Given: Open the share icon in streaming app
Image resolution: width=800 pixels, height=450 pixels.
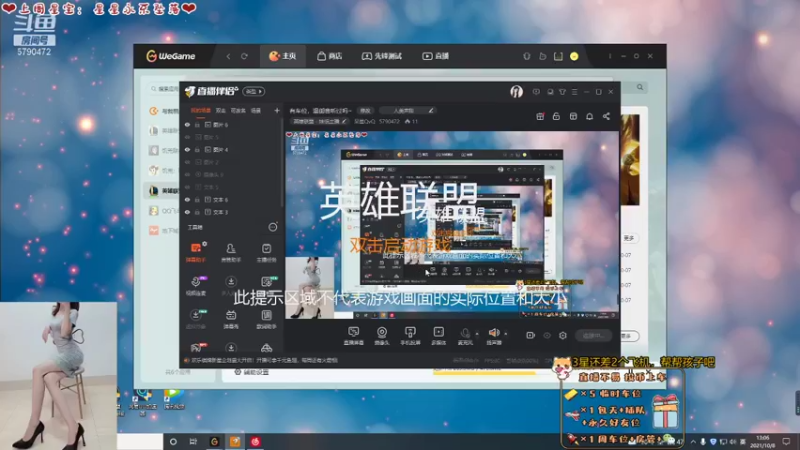Looking at the screenshot, I should (606, 116).
